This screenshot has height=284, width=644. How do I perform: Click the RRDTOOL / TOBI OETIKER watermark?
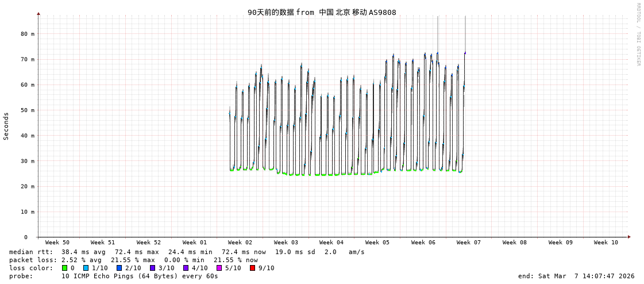[x=638, y=34]
